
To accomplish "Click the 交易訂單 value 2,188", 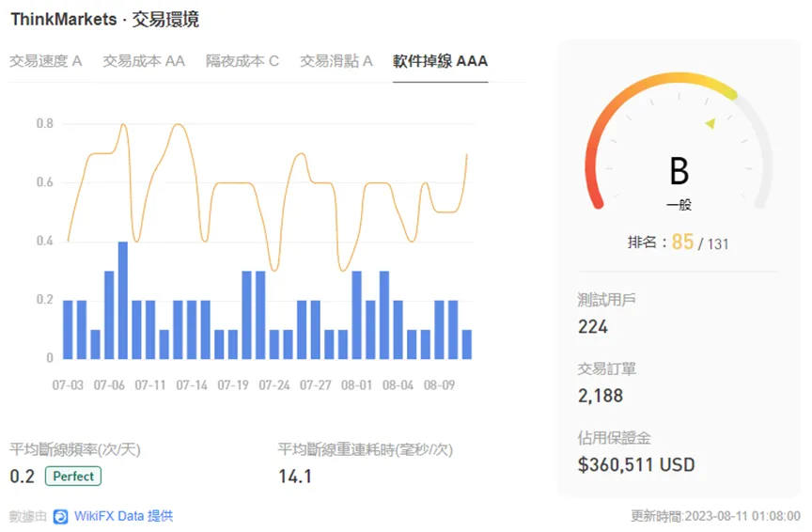I will click(601, 396).
